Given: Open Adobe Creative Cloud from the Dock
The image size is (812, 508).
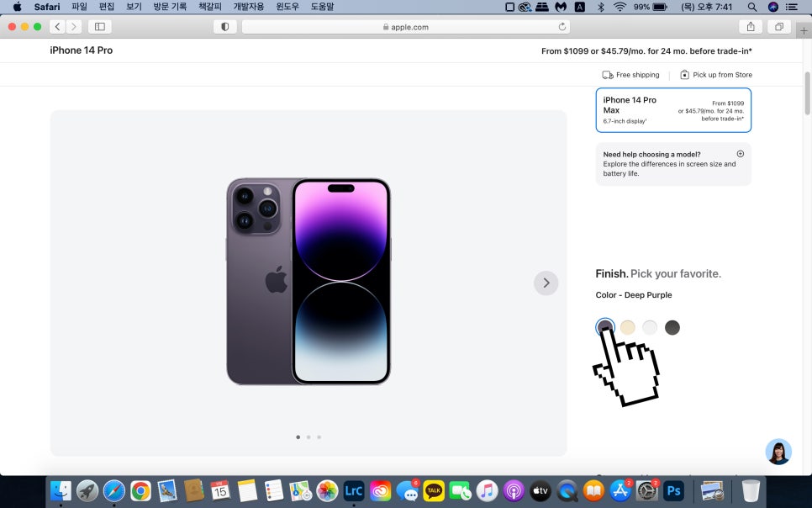Looking at the screenshot, I should 380,490.
